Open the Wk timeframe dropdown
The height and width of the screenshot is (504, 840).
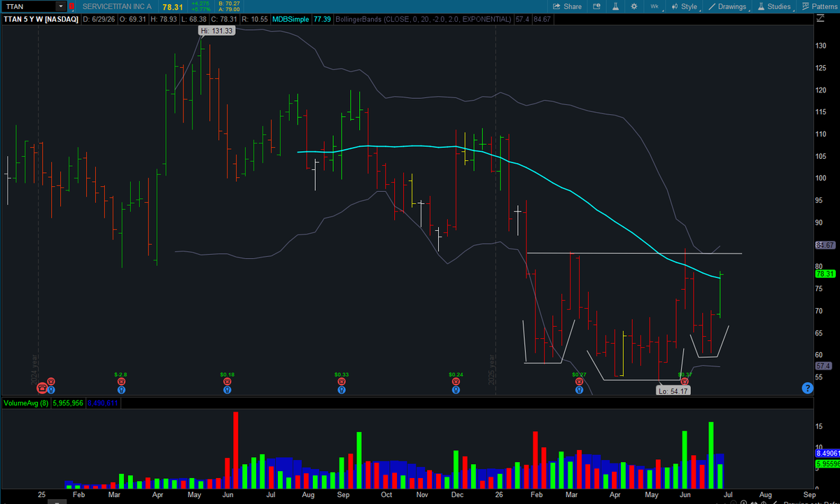(656, 6)
